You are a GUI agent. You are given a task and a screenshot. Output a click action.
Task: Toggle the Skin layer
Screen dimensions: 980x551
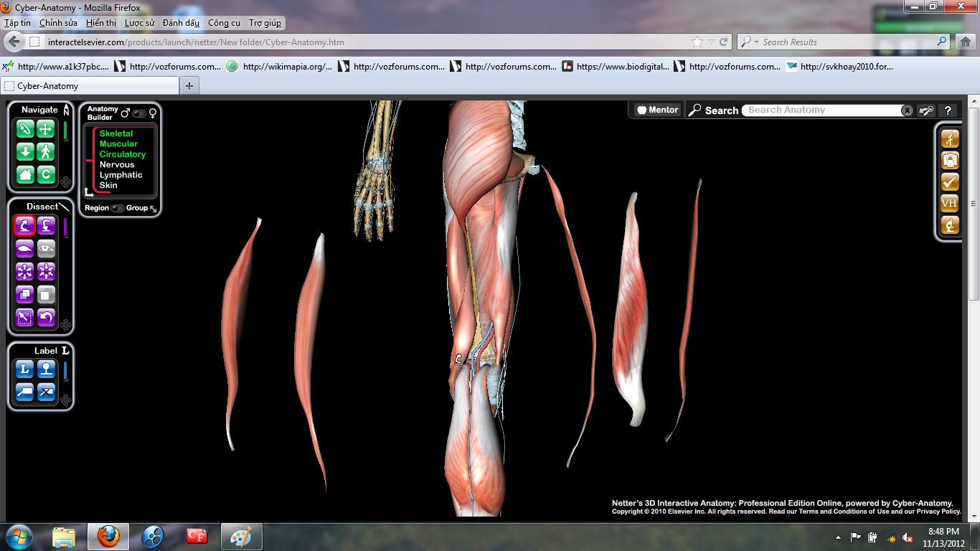coord(108,185)
